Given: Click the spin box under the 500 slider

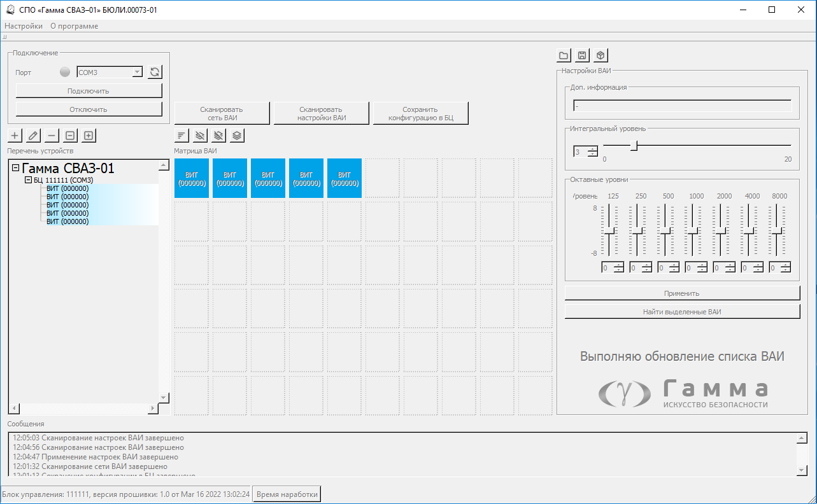Looking at the screenshot, I should coord(669,268).
